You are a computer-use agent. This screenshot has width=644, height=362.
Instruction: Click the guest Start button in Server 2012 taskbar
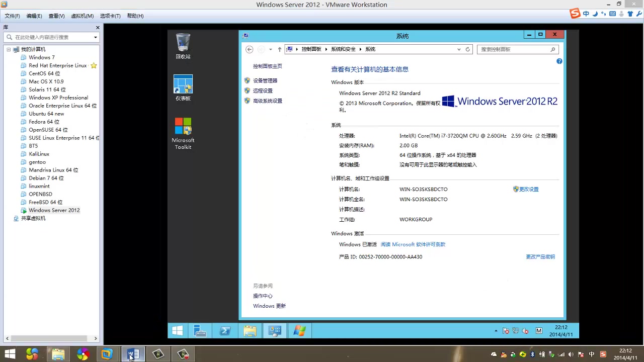point(177,331)
